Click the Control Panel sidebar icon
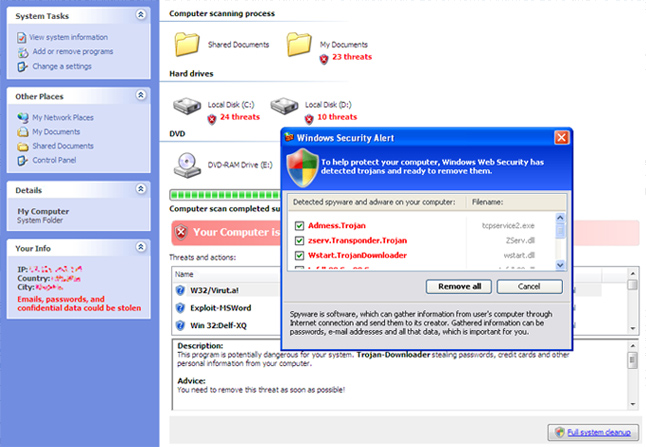This screenshot has width=646, height=447. point(22,161)
